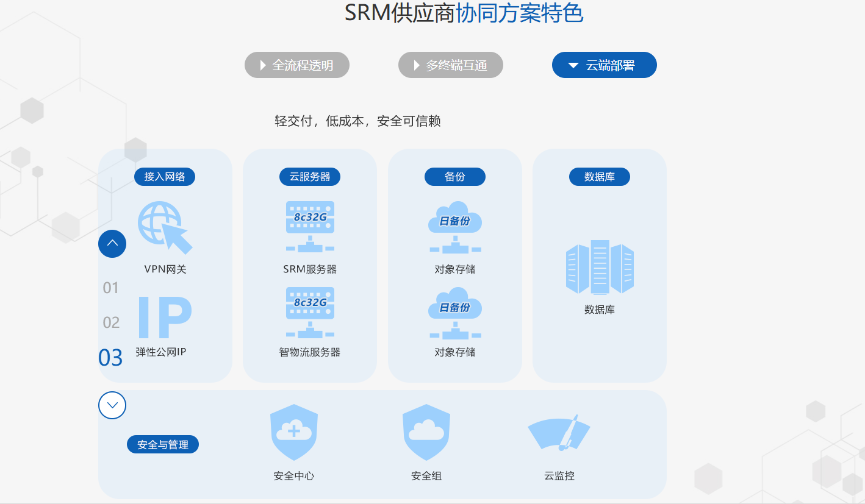Image resolution: width=865 pixels, height=504 pixels.
Task: Click the SRM供应商协同方案特色 heading
Action: [464, 12]
